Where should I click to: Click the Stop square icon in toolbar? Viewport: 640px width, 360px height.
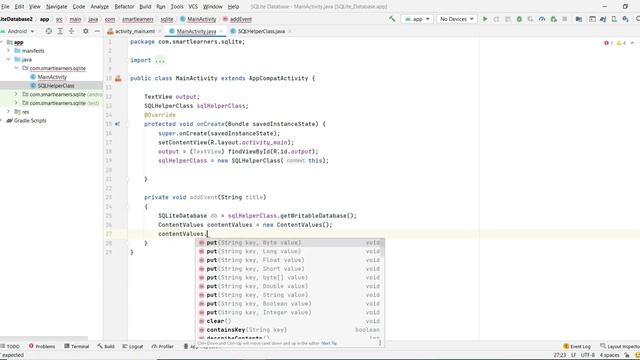[565, 19]
